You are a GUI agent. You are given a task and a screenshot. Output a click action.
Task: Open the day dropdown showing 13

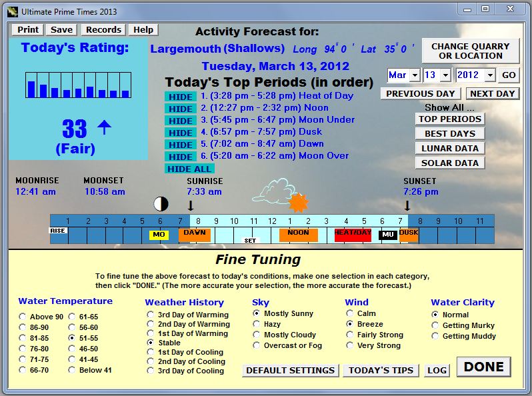click(x=445, y=75)
